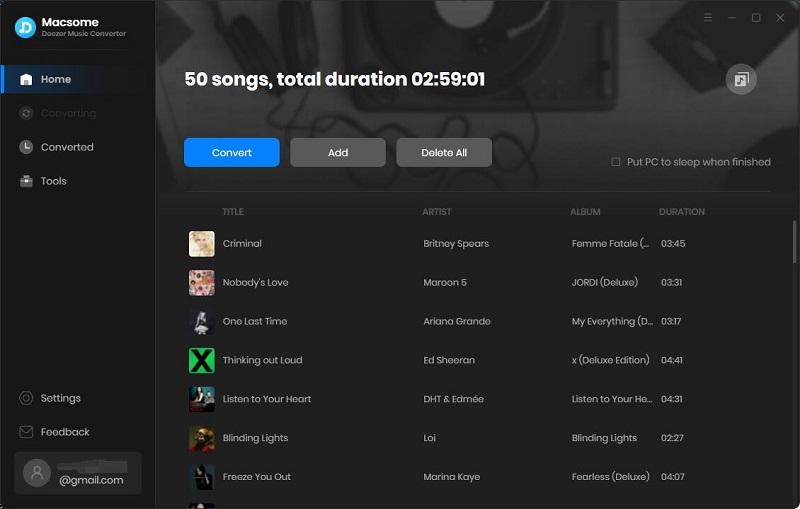The image size is (800, 509).
Task: Open the Tools section
Action: pos(78,181)
